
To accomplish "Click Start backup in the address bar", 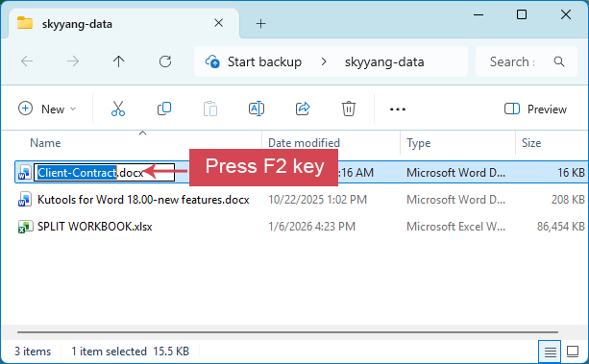I will point(264,61).
